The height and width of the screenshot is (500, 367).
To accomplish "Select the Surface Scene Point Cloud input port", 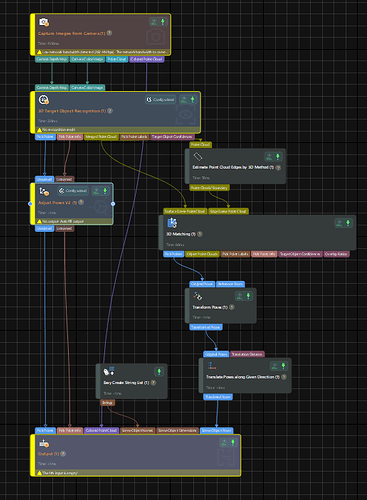I will point(185,211).
